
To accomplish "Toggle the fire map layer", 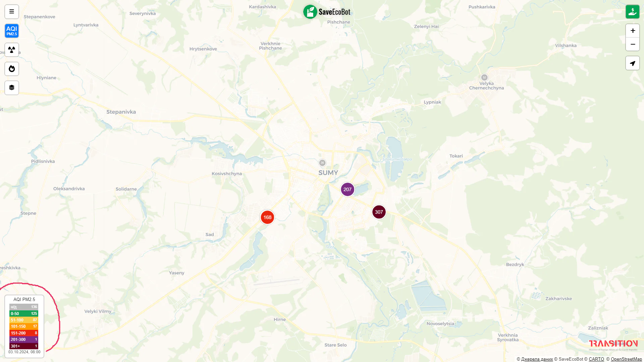I will [x=12, y=69].
